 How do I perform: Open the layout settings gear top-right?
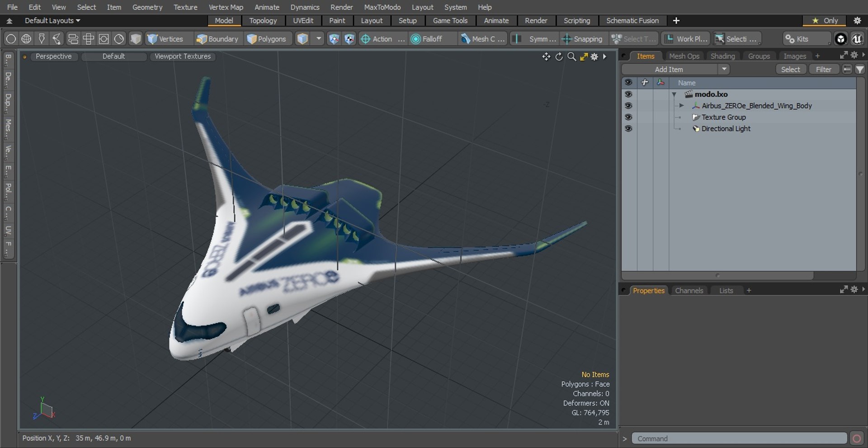857,20
